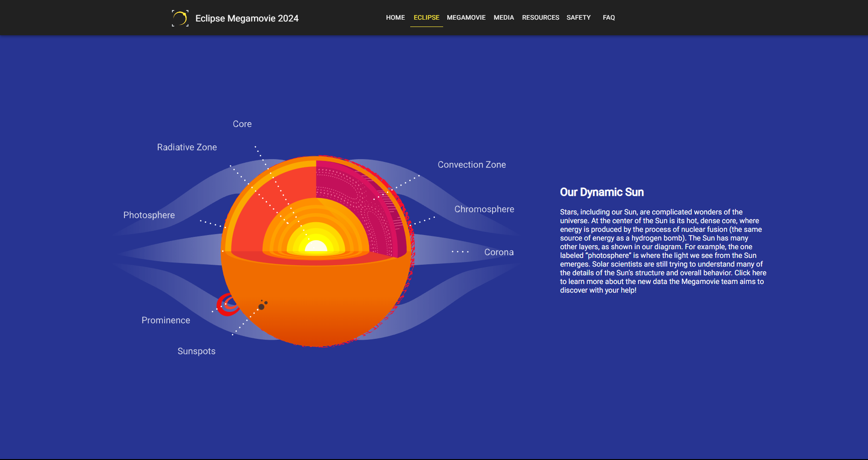This screenshot has width=868, height=460.
Task: Open the FAQ page
Action: (609, 17)
